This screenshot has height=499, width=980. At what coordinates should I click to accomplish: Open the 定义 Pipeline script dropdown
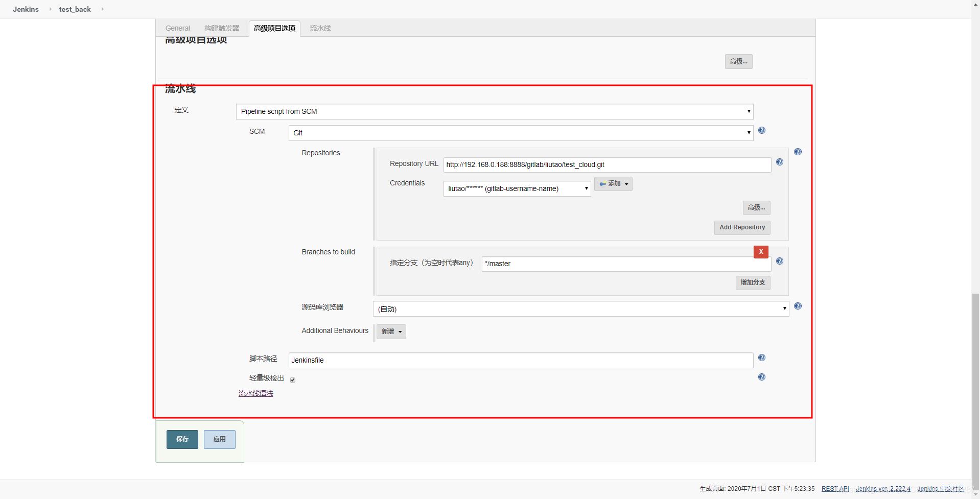coord(494,112)
